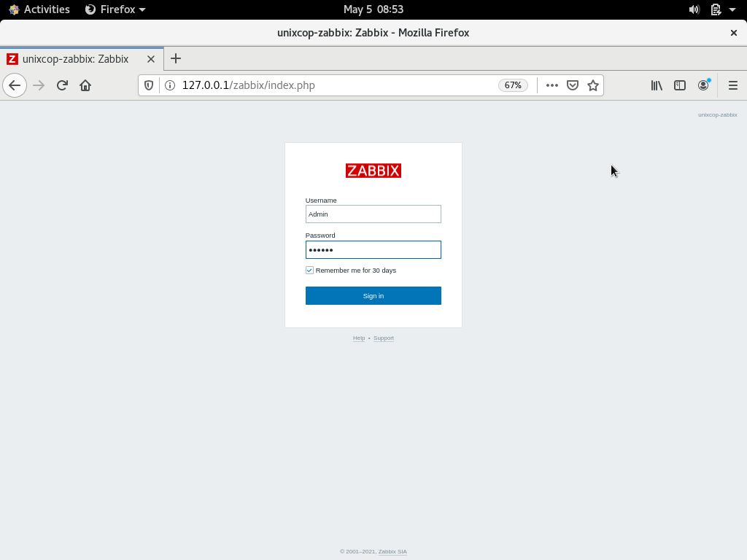Open the Zabbix SIA footer link
Viewport: 747px width, 560px height.
[392, 551]
